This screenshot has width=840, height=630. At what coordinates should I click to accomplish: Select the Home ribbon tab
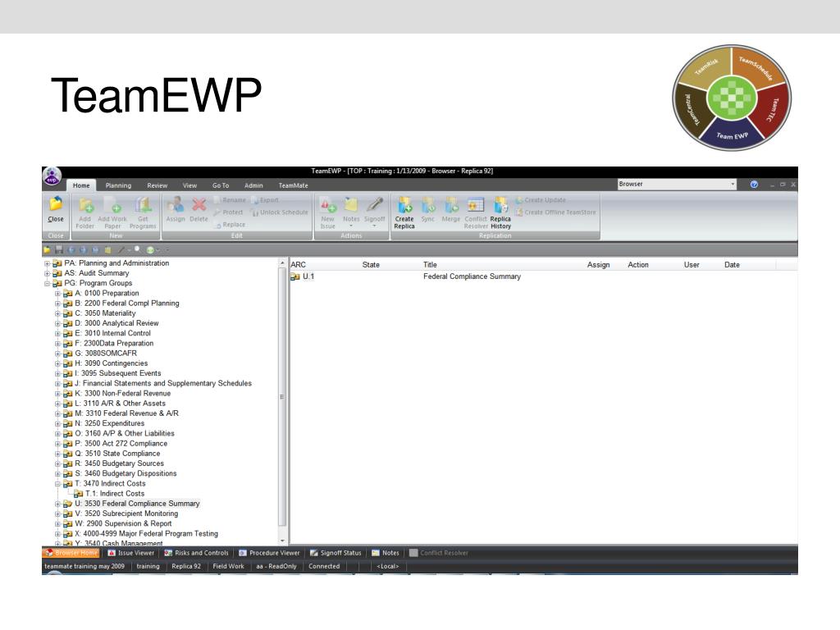pyautogui.click(x=81, y=185)
